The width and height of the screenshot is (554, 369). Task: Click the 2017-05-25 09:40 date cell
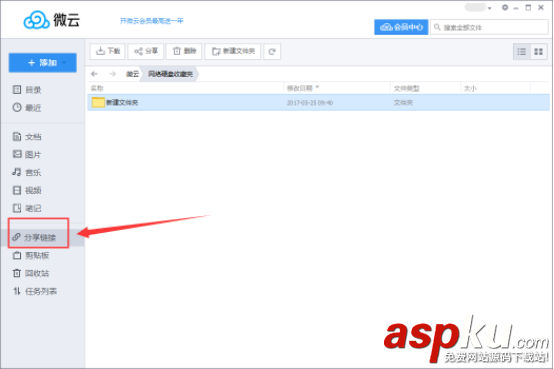point(310,103)
